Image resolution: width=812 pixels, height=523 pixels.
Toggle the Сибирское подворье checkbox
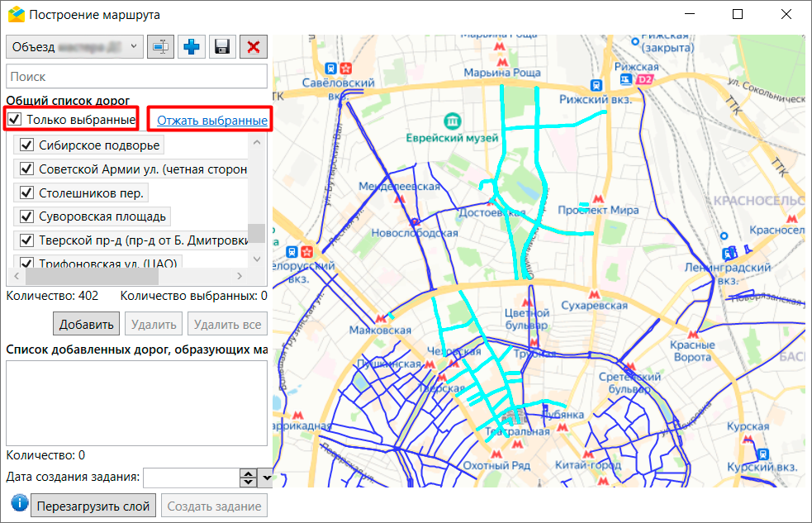[26, 145]
